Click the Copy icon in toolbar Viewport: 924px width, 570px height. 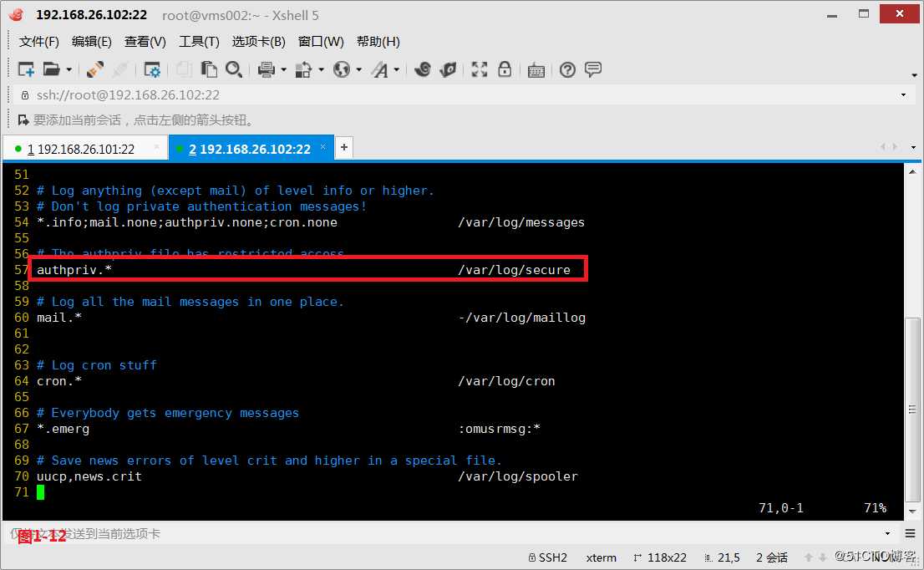(x=184, y=69)
